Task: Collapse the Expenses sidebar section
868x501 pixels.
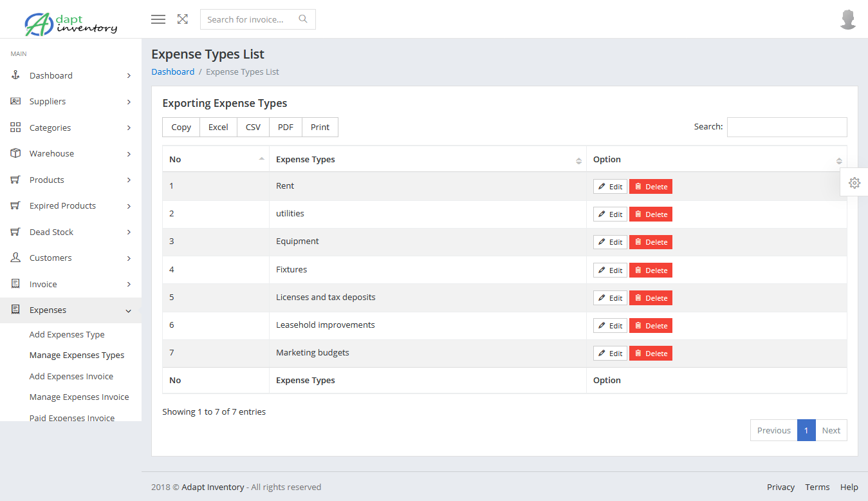Action: 128,310
